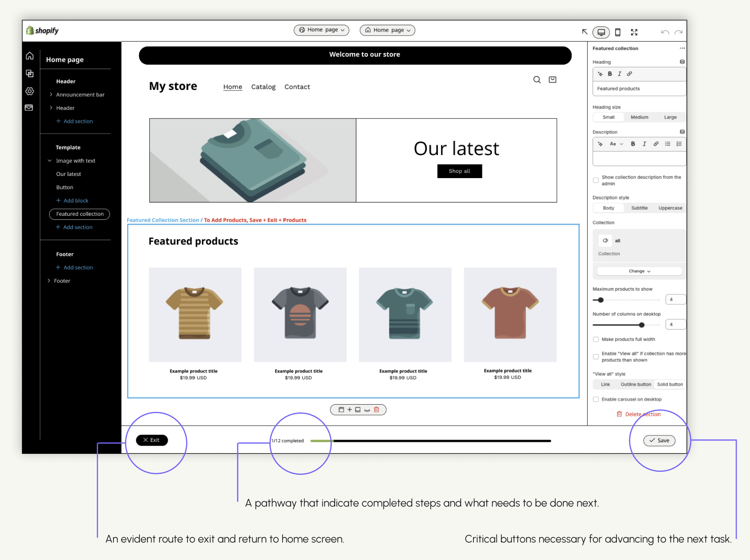This screenshot has width=750, height=560.
Task: Enable carousel on desktop checkbox
Action: click(596, 399)
